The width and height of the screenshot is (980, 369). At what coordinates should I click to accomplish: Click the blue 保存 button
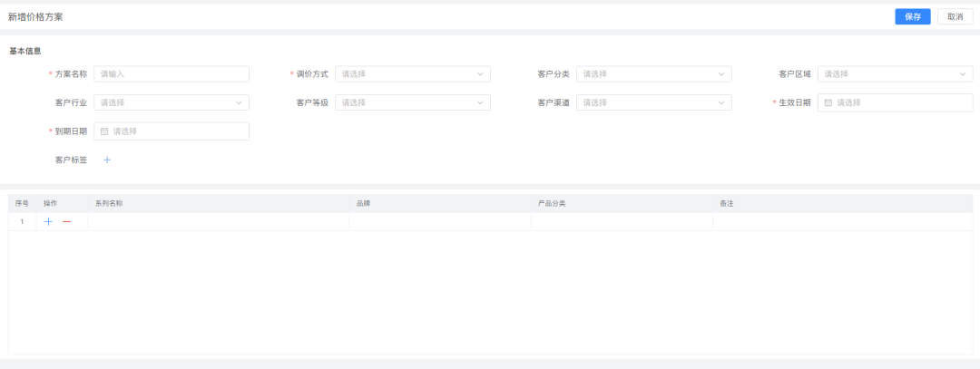pos(913,17)
